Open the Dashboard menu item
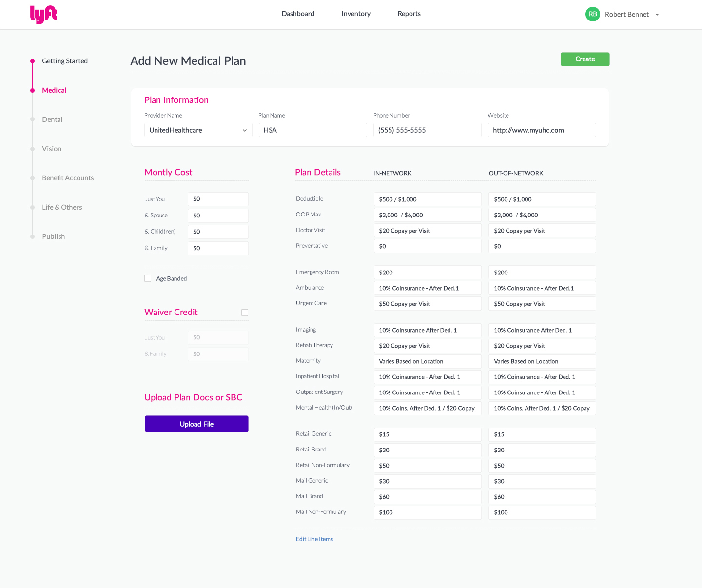The image size is (702, 588). [298, 14]
